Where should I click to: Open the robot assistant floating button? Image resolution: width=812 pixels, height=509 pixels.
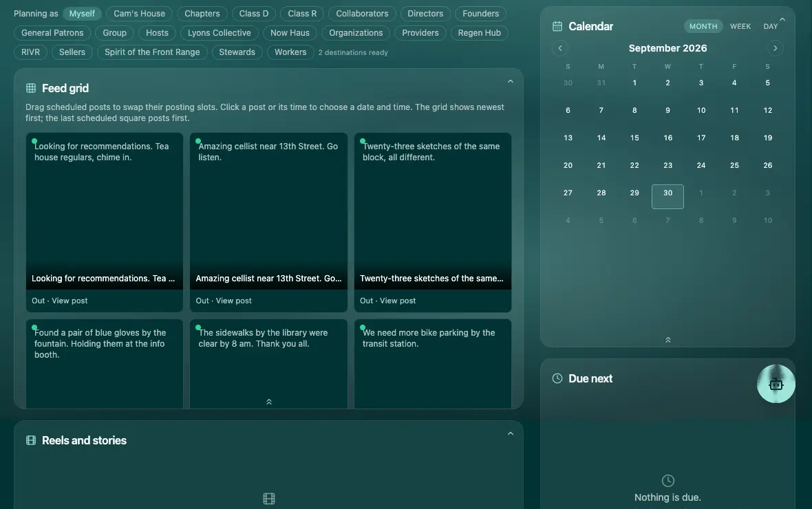pyautogui.click(x=776, y=384)
